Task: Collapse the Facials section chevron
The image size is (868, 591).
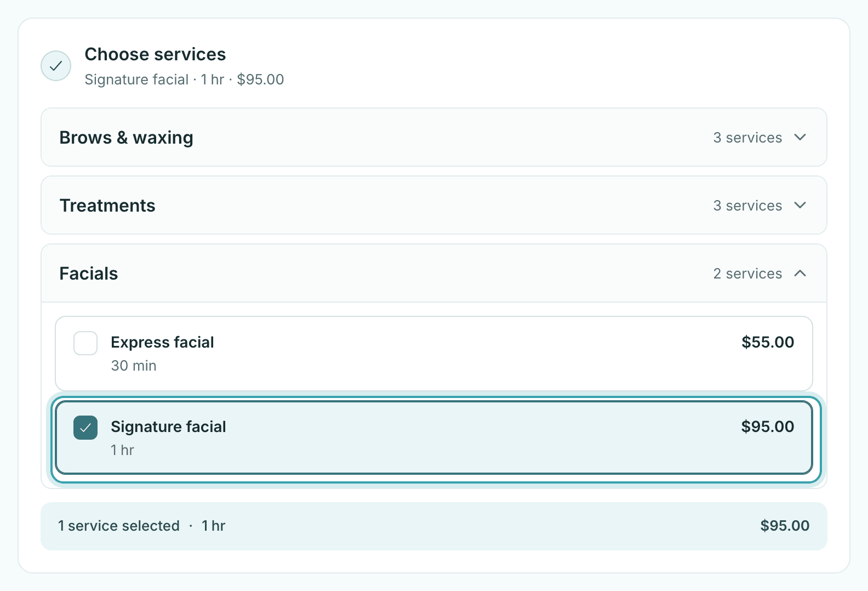Action: [800, 273]
